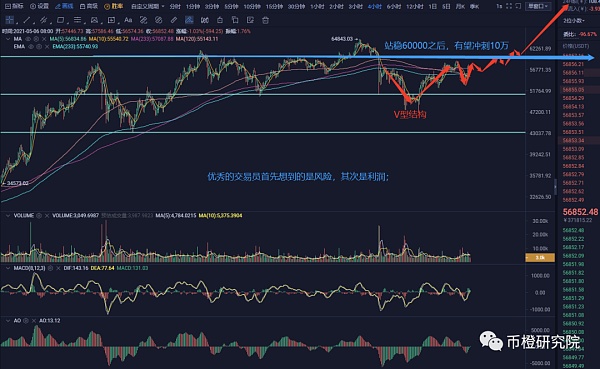This screenshot has width=600, height=369.
Task: Remove the VOLUME indicator
Action: point(47,216)
